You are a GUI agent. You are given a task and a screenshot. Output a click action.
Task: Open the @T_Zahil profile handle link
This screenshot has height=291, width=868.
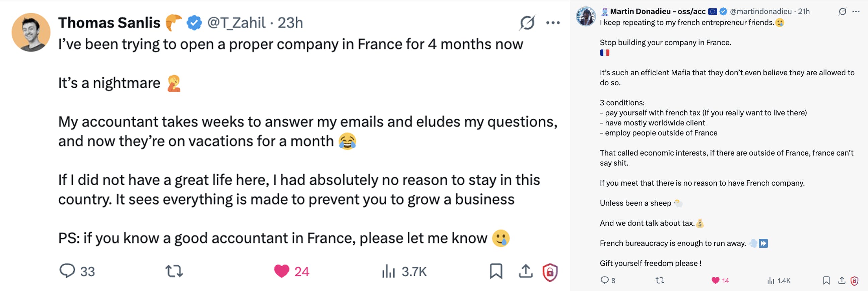coord(236,23)
